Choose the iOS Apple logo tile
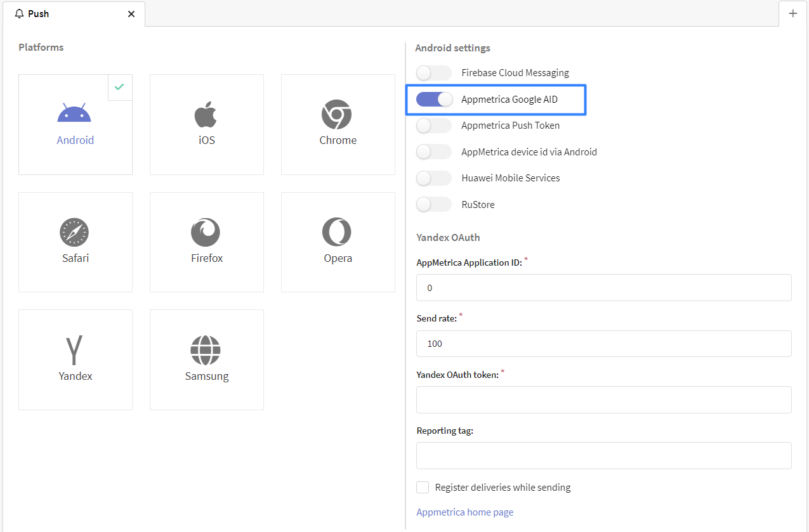Image resolution: width=809 pixels, height=532 pixels. (207, 124)
